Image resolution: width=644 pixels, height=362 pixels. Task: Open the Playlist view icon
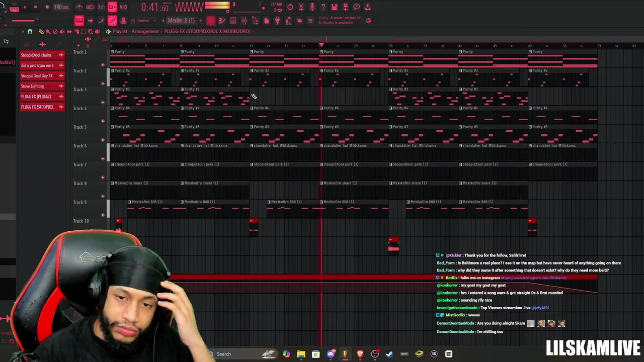click(211, 21)
